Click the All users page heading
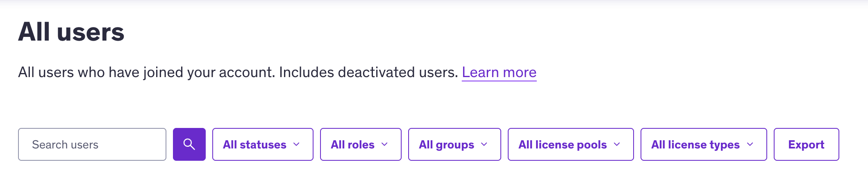 [71, 32]
